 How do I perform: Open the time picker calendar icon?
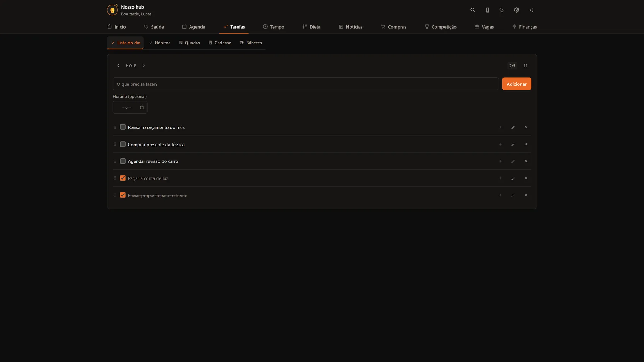pyautogui.click(x=142, y=107)
